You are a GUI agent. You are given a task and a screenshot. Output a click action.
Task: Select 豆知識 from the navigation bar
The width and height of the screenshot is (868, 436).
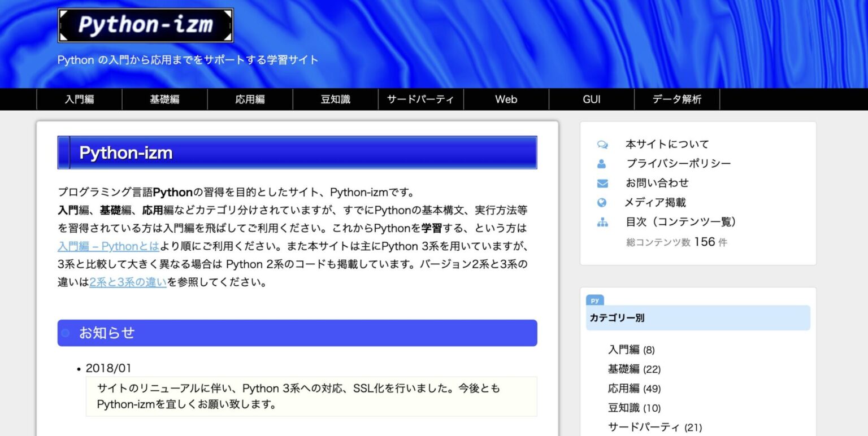tap(335, 99)
